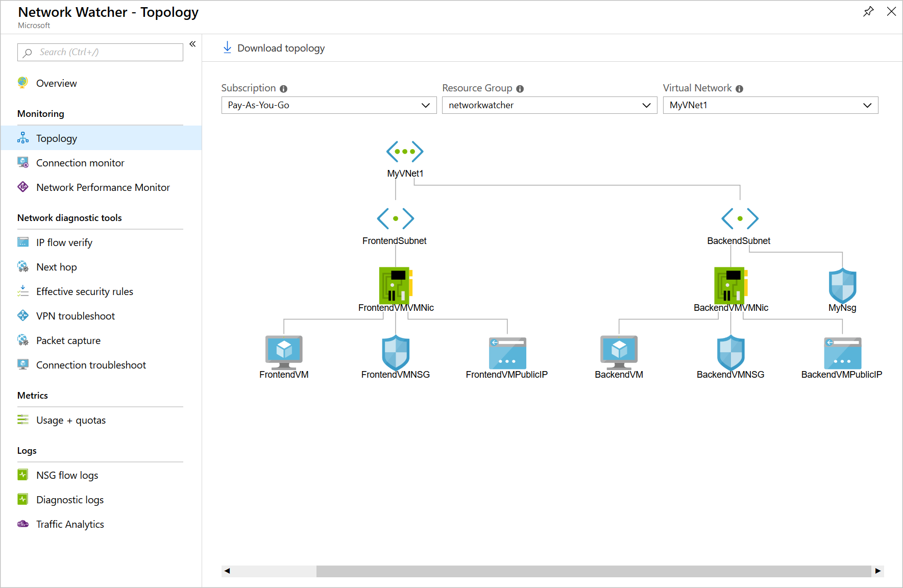
Task: Open the Virtual Network dropdown
Action: click(770, 105)
